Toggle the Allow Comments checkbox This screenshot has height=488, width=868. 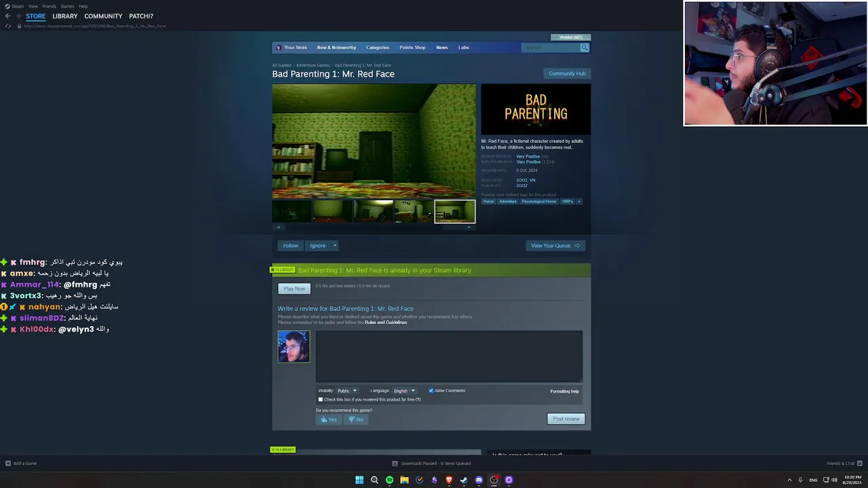click(431, 390)
